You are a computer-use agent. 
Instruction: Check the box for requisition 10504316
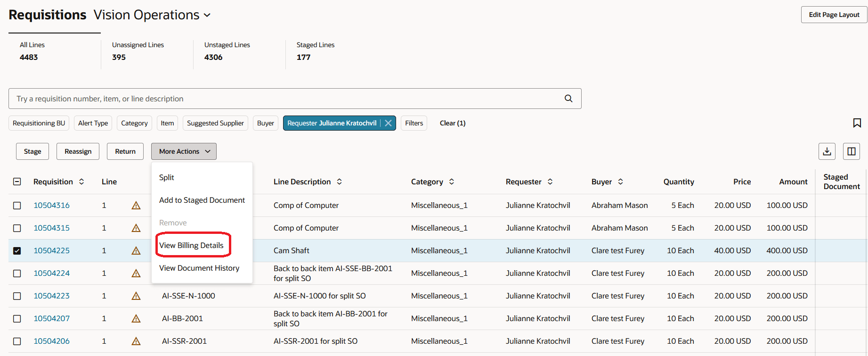(x=17, y=206)
